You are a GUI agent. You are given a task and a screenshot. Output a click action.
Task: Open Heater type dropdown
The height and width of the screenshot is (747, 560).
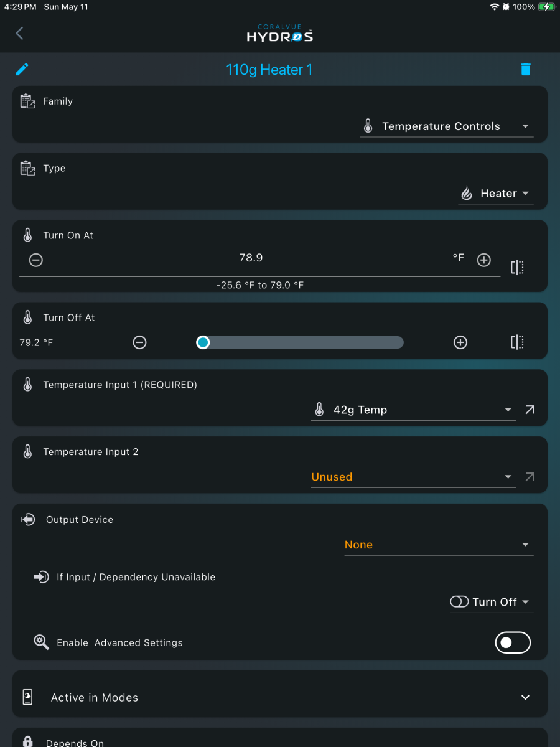(496, 194)
